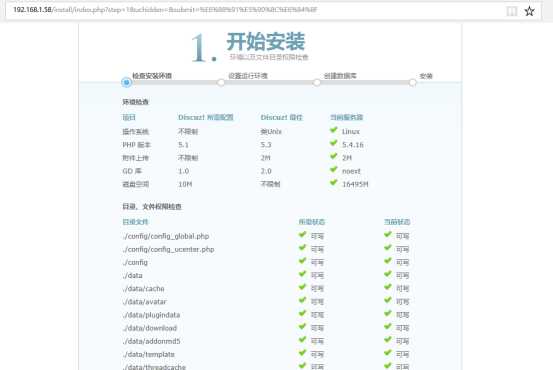Click required-status check for ./data row
Viewport: 553px width, 370px height.
(x=302, y=274)
